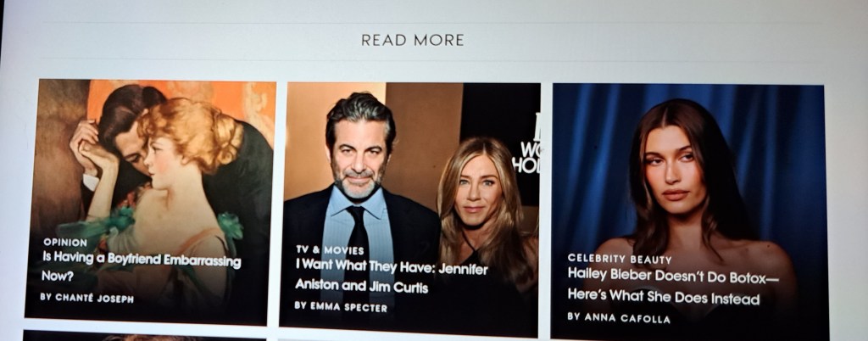View Emma Specter's author byline
Screen dimensions: 868x341
[x=341, y=307]
